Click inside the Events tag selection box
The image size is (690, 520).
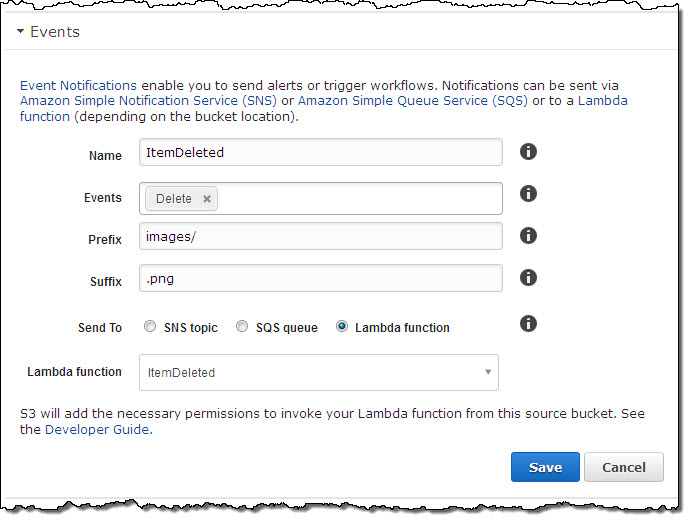[360, 198]
